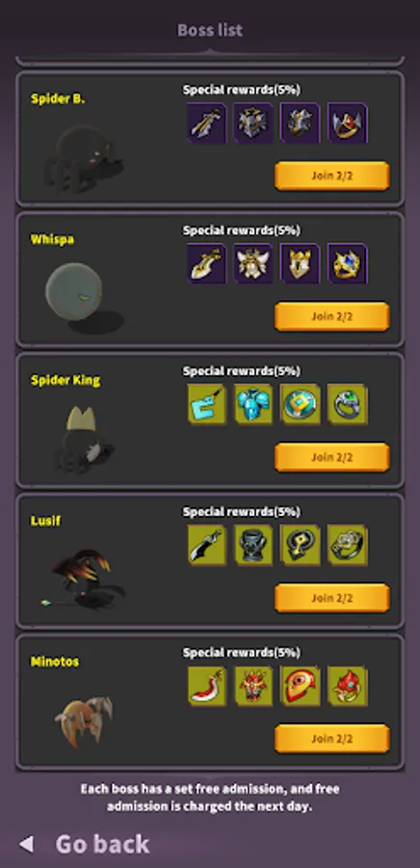The image size is (420, 868).
Task: Tap Lusif's black blade reward icon
Action: pyautogui.click(x=207, y=545)
